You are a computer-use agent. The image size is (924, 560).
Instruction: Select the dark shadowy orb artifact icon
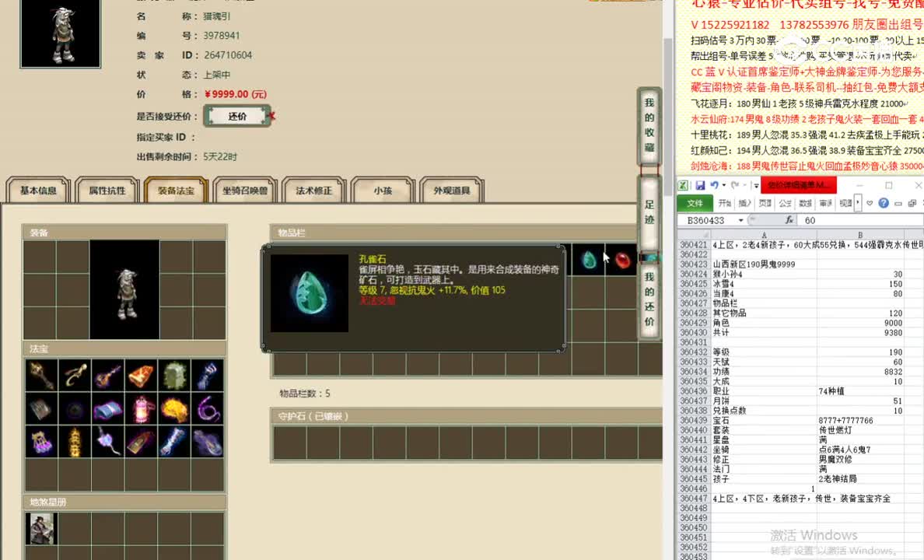[75, 408]
